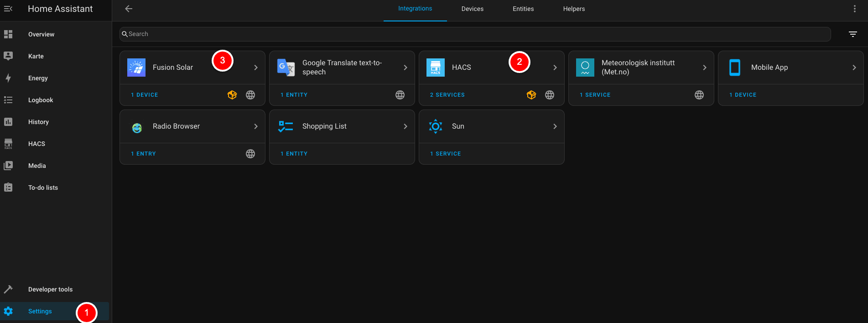Expand the Fusion Solar integration chevron
Image resolution: width=868 pixels, height=323 pixels.
[x=256, y=68]
